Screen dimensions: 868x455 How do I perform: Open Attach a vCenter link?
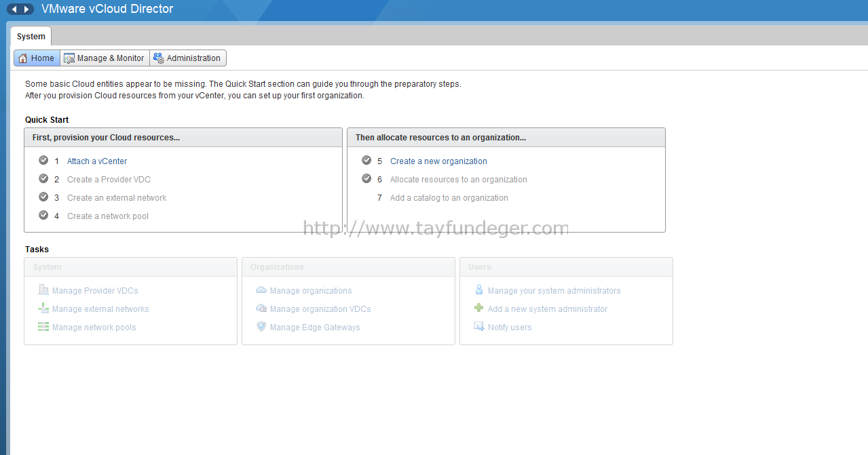click(x=97, y=161)
